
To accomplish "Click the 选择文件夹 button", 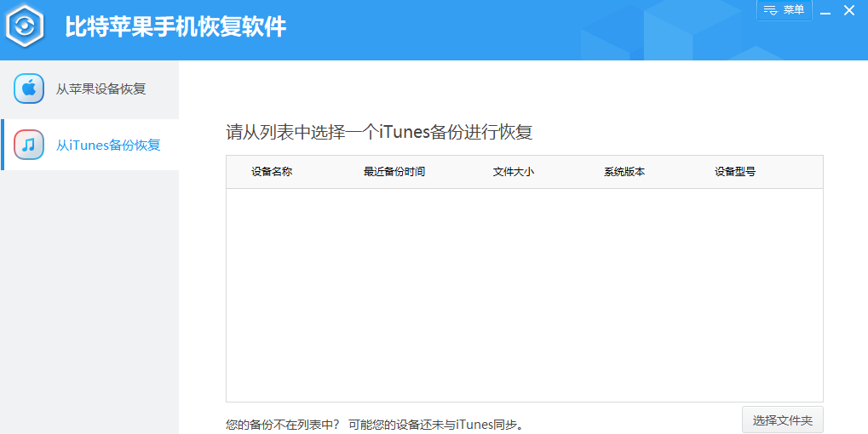I will [783, 420].
